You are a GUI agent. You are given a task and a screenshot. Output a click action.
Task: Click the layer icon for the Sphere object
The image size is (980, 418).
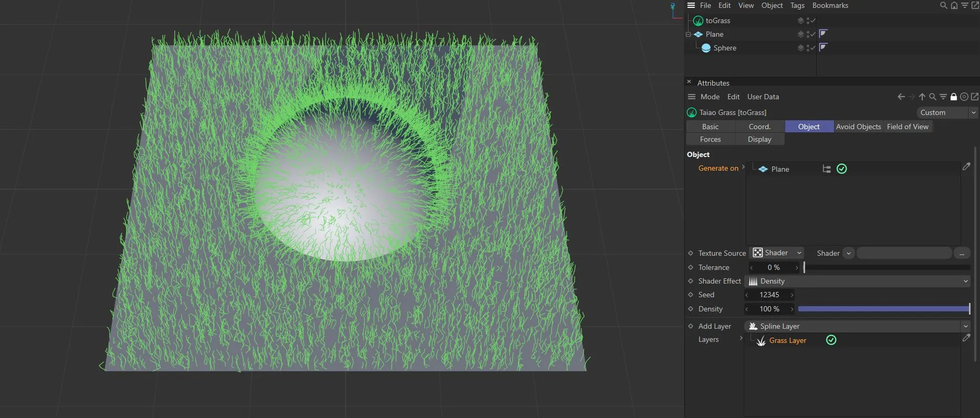pos(800,48)
